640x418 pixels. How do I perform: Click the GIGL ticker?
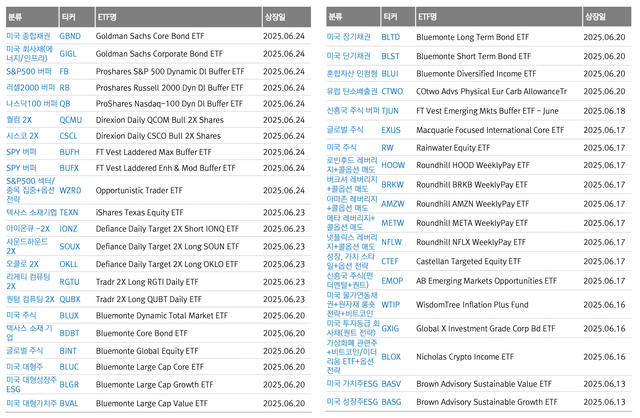[68, 53]
